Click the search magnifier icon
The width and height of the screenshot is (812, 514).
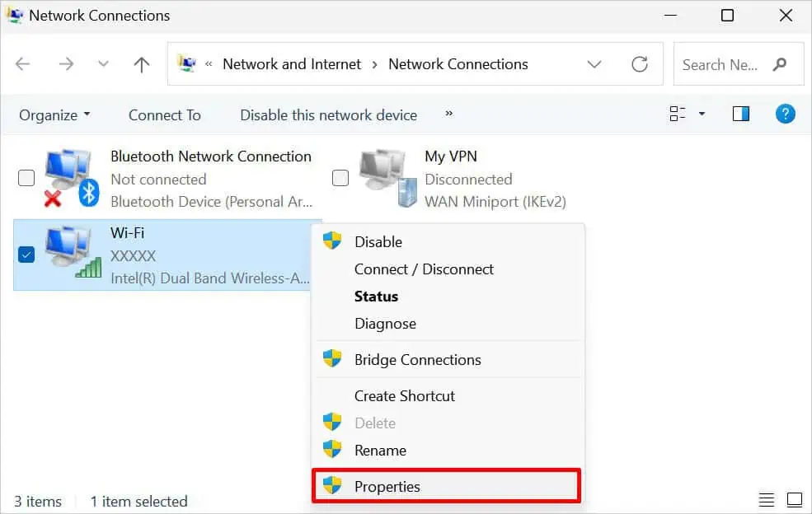[780, 63]
